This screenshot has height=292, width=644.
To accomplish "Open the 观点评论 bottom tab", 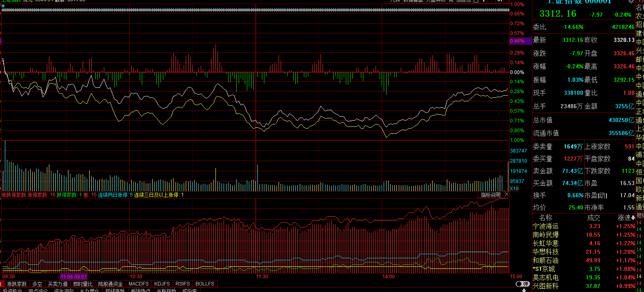I will pyautogui.click(x=37, y=290).
